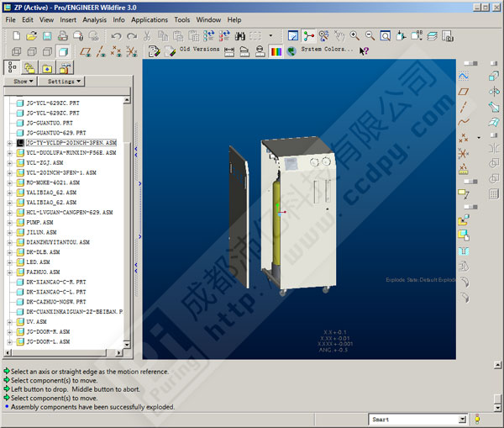
Task: Click the status bar traffic light icon
Action: coord(477,420)
